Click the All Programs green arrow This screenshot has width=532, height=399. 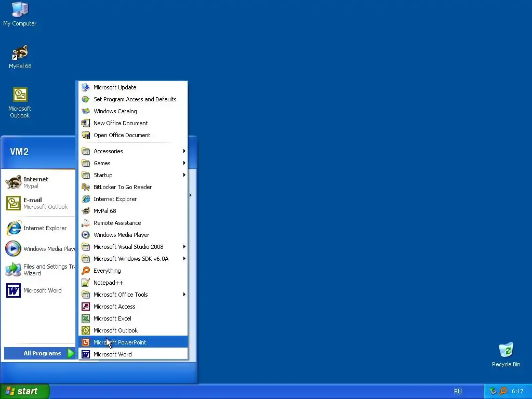pos(71,353)
